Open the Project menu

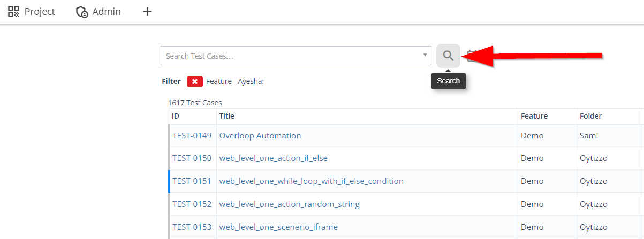click(32, 11)
